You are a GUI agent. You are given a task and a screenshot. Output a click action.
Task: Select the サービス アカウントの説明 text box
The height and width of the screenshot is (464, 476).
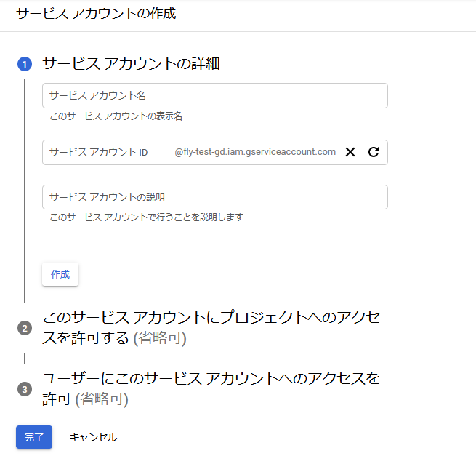click(x=215, y=197)
